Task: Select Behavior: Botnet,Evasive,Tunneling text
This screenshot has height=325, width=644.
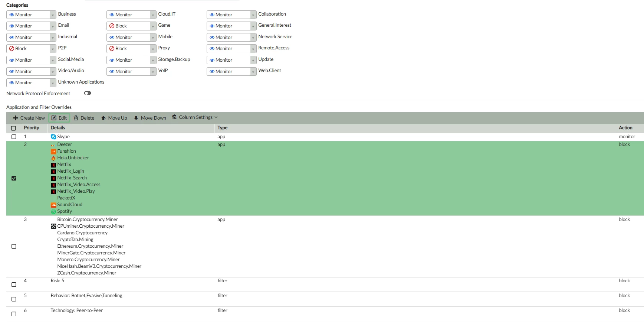Action: (x=86, y=296)
